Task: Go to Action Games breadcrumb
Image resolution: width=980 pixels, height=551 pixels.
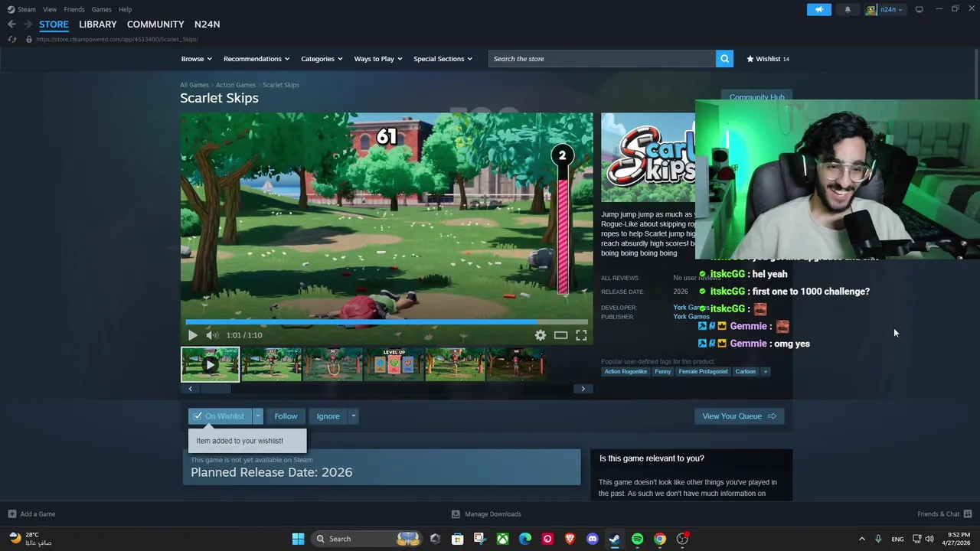Action: 236,85
